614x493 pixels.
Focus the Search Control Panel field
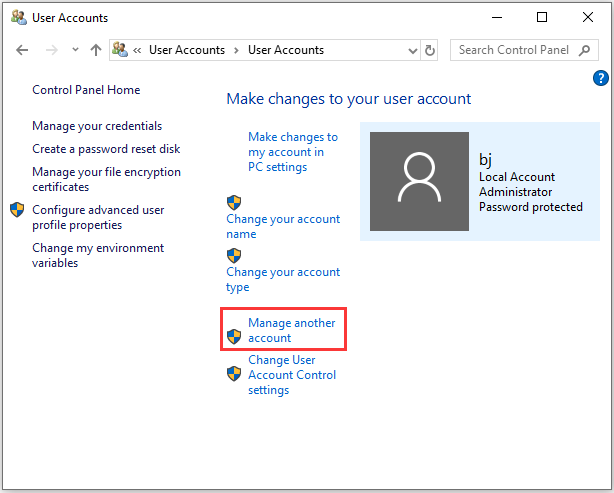[514, 50]
